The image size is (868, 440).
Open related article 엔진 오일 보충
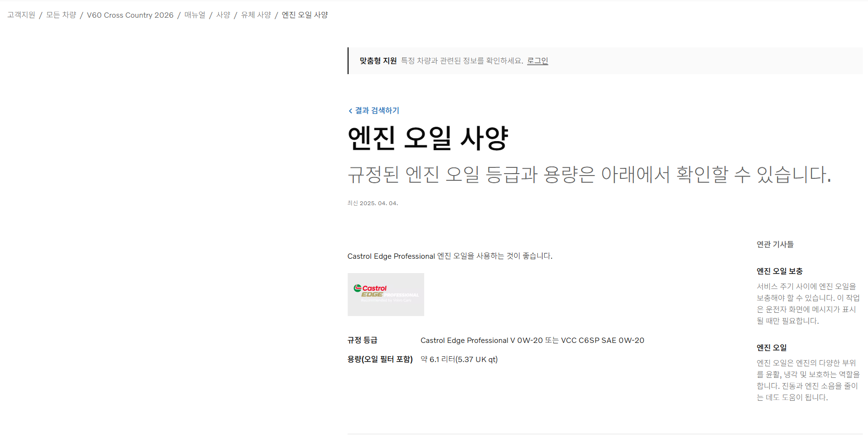pyautogui.click(x=779, y=271)
